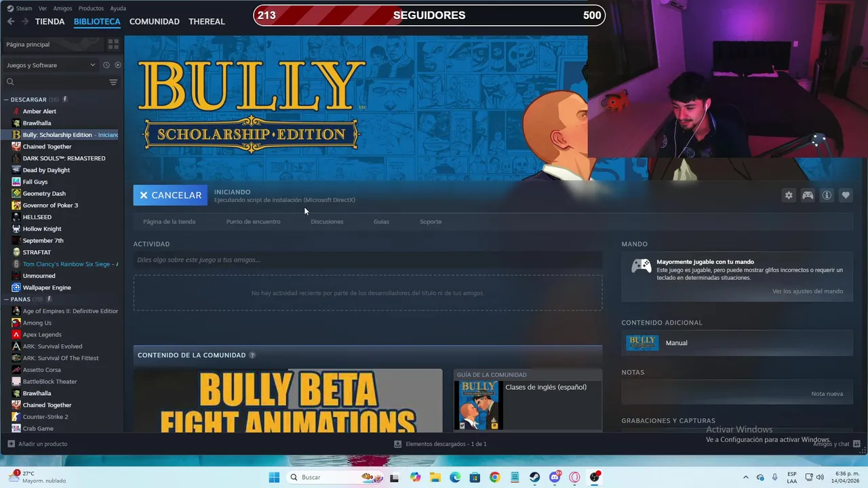The width and height of the screenshot is (868, 488).
Task: Filter ready-to-play games circle icon
Action: [118, 65]
